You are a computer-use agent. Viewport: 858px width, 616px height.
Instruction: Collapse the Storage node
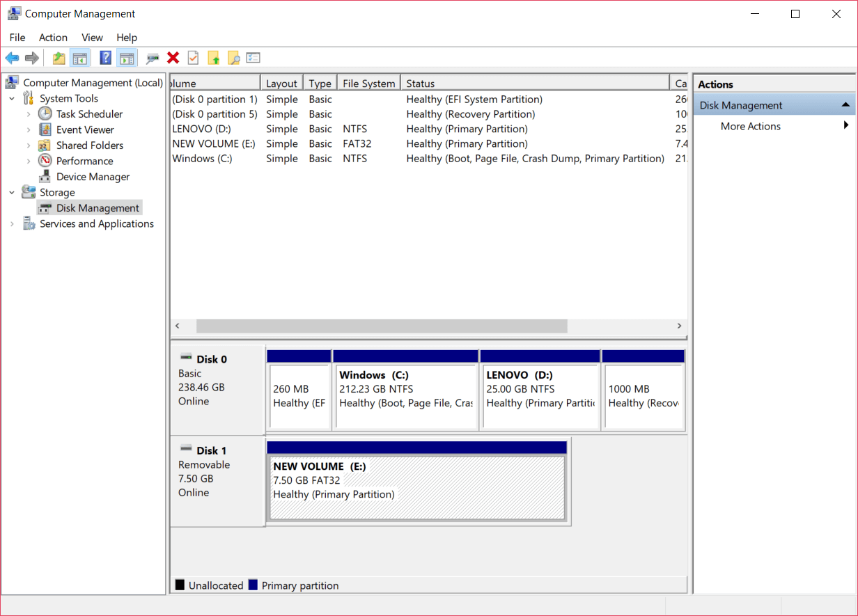12,192
